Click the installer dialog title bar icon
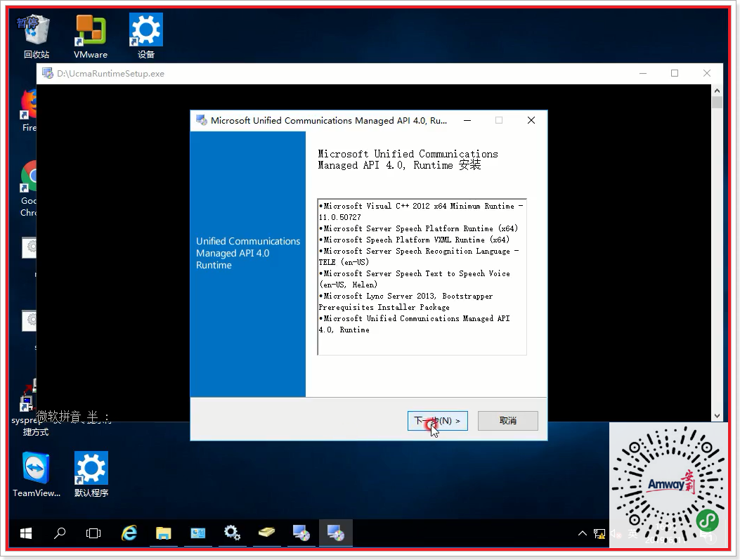Screen dimensions: 740x560 [202, 120]
